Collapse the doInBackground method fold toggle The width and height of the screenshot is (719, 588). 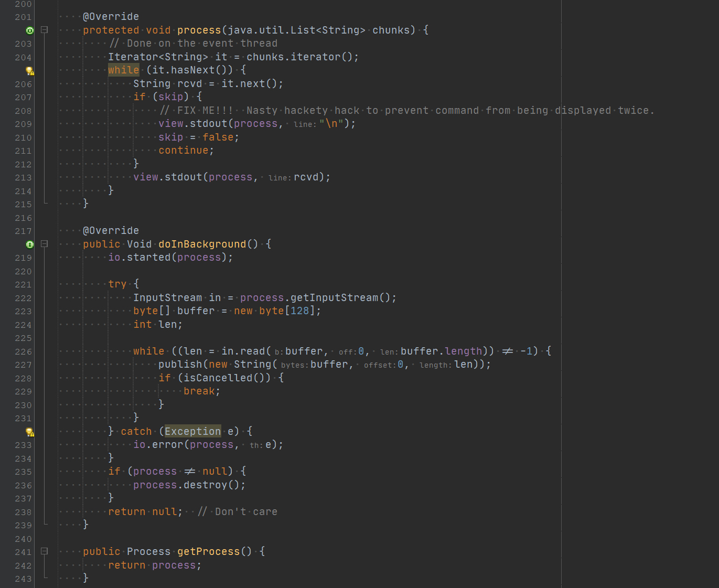pos(45,244)
